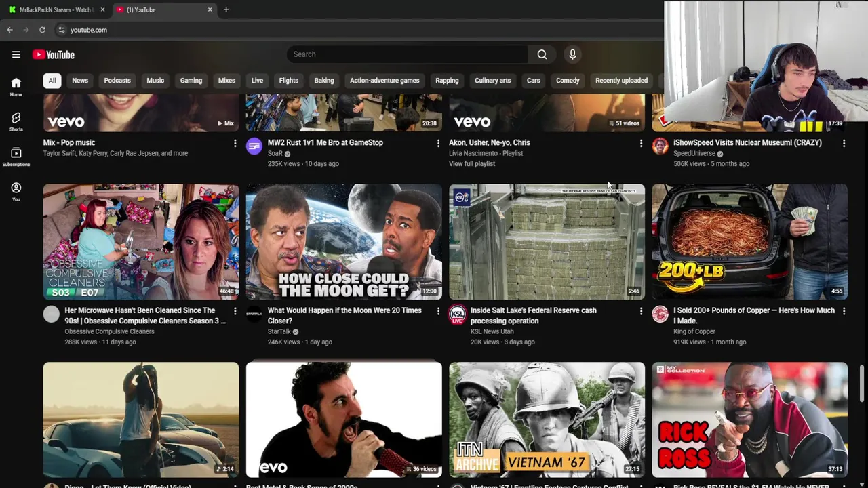Open Home in the sidebar
The width and height of the screenshot is (868, 488).
16,86
